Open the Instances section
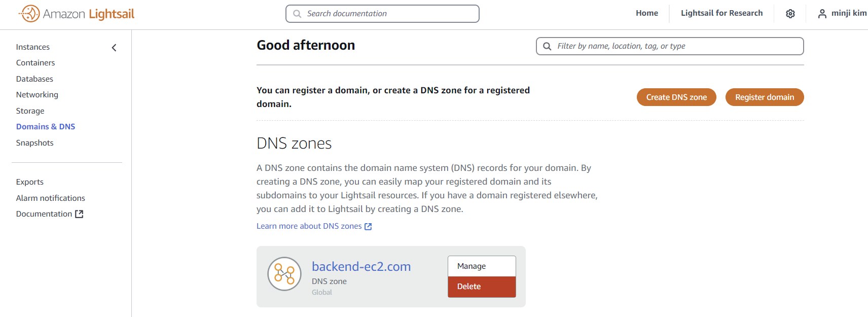868x317 pixels. tap(33, 47)
